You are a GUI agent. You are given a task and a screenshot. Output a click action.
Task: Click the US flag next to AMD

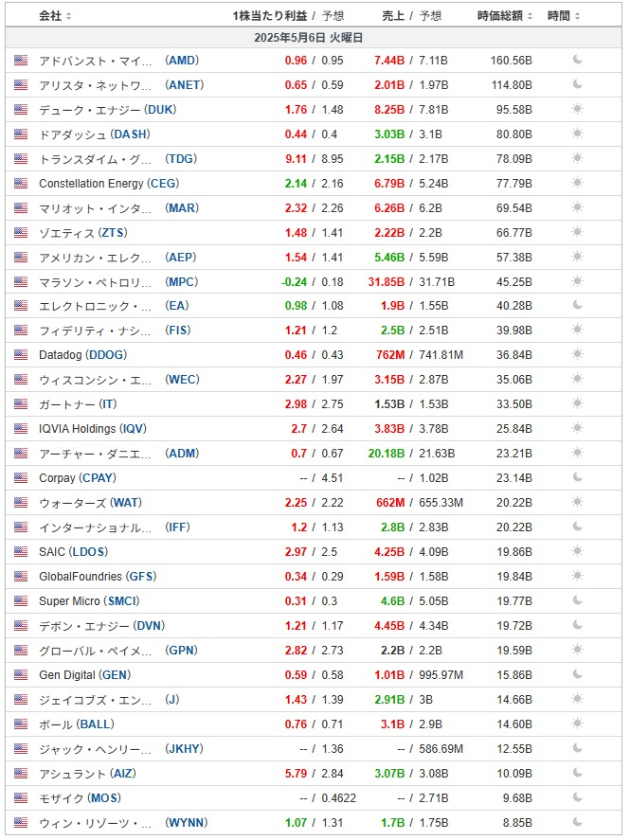click(21, 61)
